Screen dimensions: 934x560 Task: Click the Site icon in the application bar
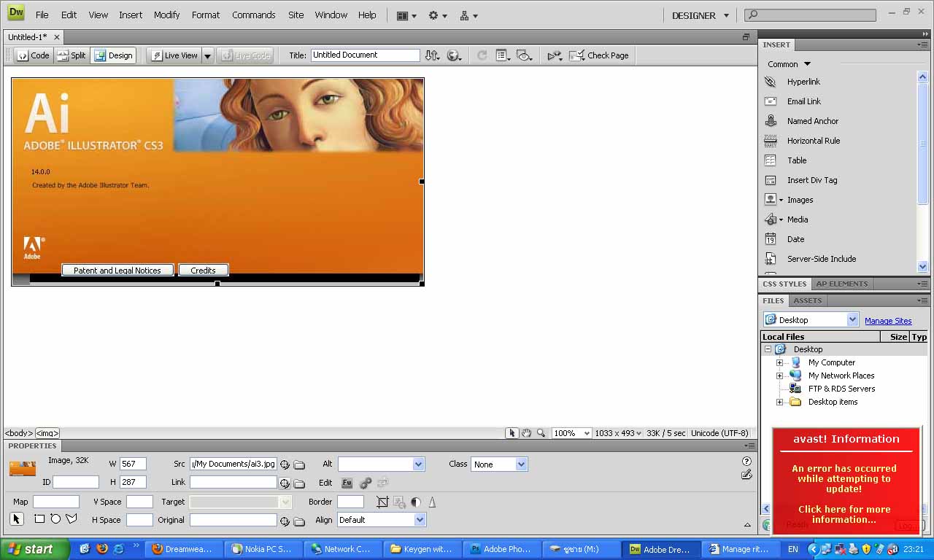point(468,15)
